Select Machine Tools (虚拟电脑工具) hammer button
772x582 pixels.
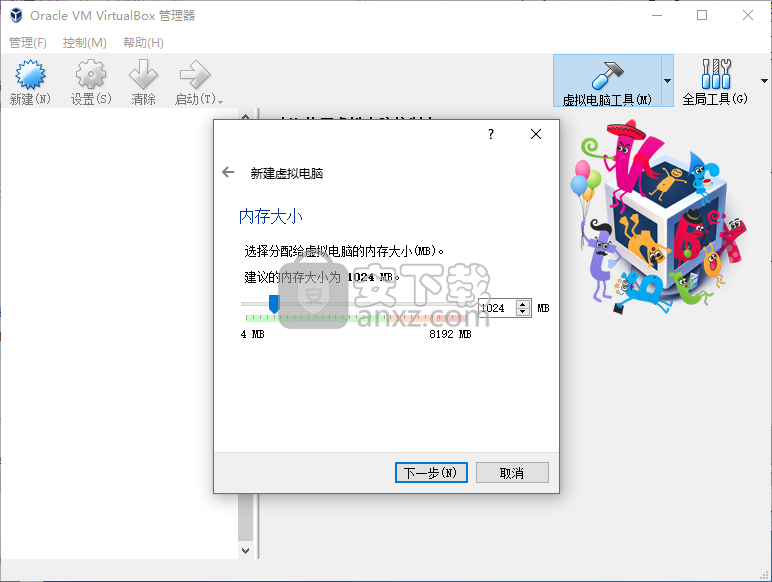(x=607, y=81)
